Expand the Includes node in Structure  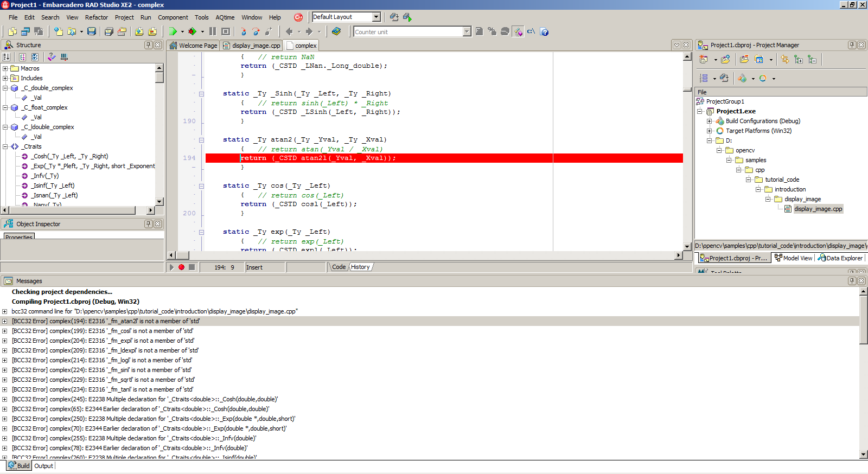[5, 78]
